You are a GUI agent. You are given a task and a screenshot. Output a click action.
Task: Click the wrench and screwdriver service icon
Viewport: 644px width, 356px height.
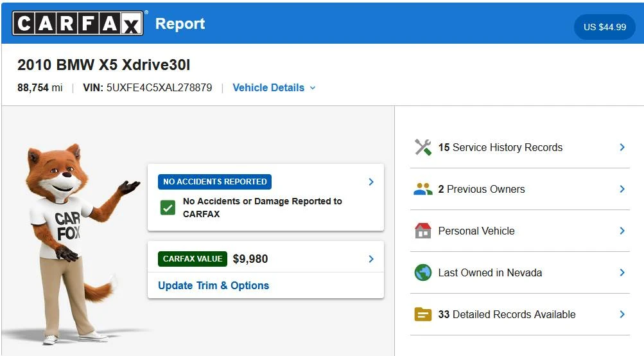click(x=422, y=147)
